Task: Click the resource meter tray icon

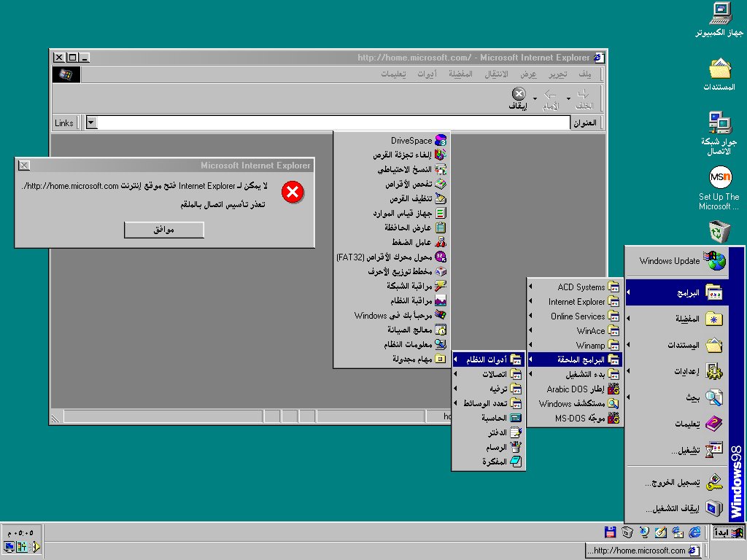Action: coord(22,547)
